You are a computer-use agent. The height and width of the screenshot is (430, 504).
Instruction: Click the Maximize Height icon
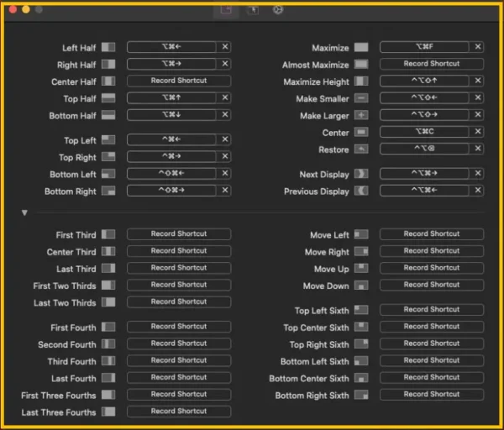361,81
